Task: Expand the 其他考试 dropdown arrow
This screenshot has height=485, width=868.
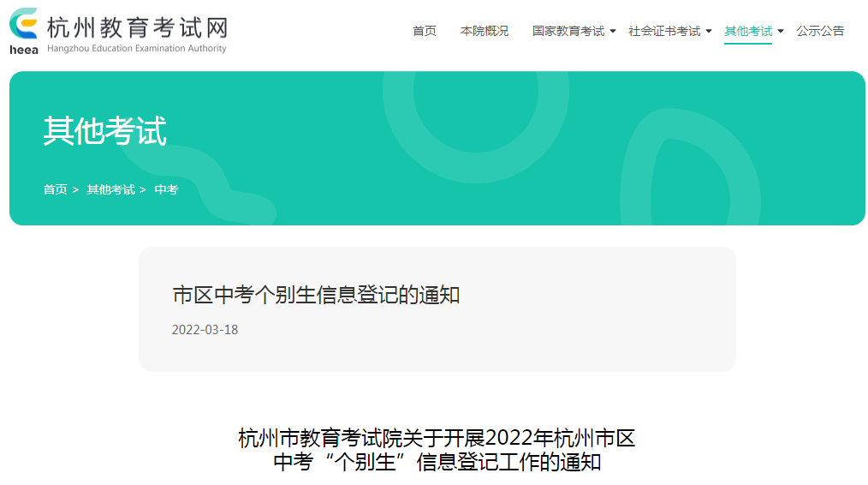Action: tap(781, 32)
